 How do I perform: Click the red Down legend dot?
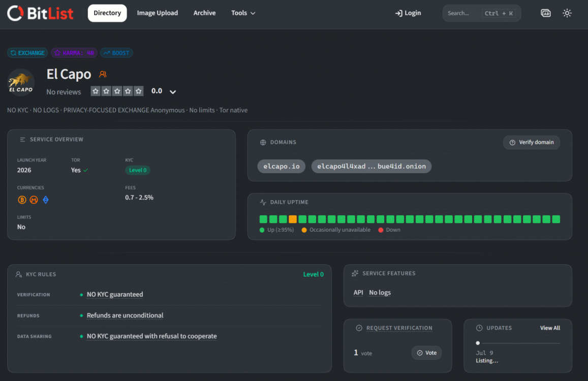click(381, 230)
